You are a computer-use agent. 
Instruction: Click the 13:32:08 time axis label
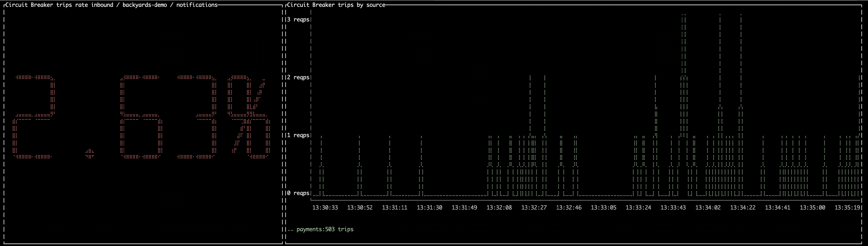[499, 208]
